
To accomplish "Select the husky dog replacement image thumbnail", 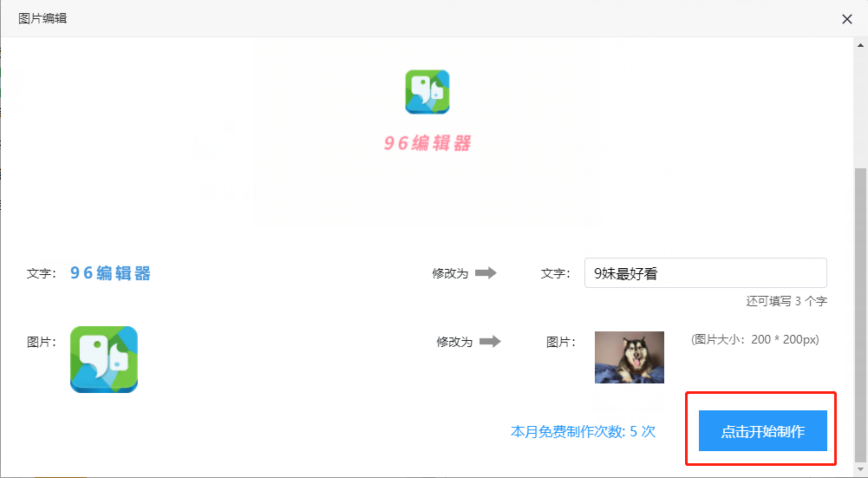I will coord(630,357).
